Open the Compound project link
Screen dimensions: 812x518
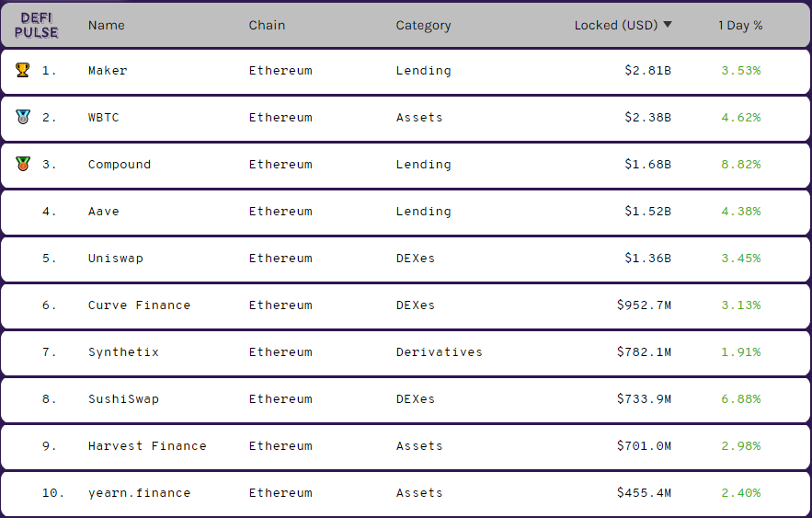click(x=120, y=165)
